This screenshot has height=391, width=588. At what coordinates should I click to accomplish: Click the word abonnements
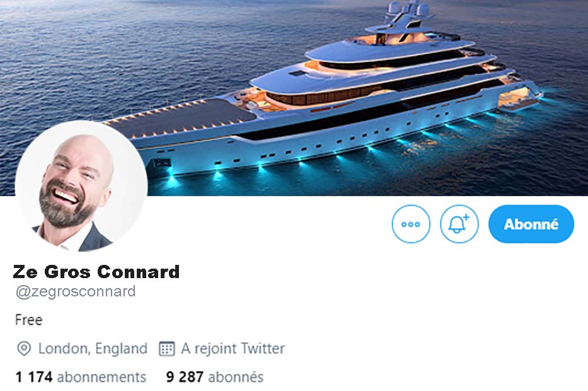pyautogui.click(x=101, y=376)
